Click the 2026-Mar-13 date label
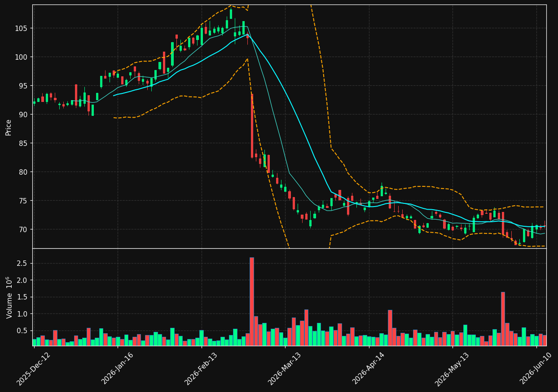 pyautogui.click(x=285, y=369)
